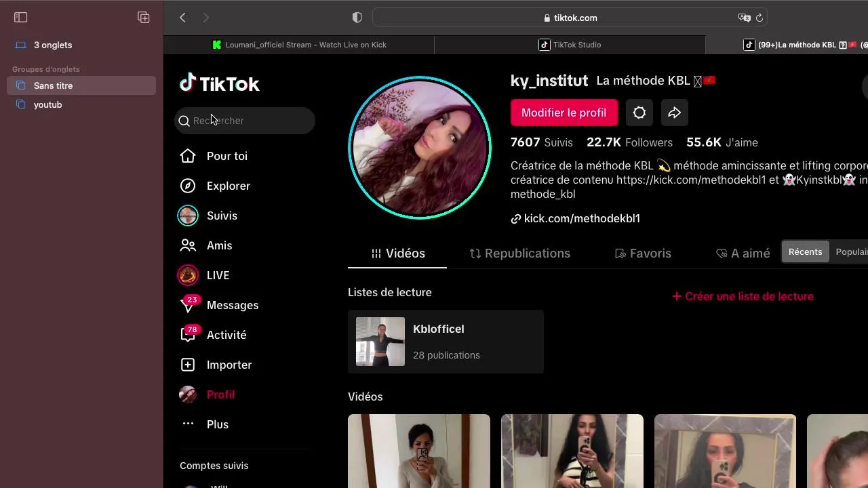Click the Kblofficel playlist title
The image size is (868, 488).
[x=439, y=329]
